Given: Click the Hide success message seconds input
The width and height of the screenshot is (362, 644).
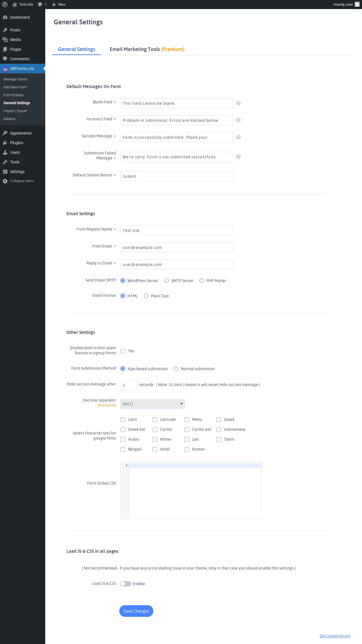Looking at the screenshot, I should click(129, 385).
